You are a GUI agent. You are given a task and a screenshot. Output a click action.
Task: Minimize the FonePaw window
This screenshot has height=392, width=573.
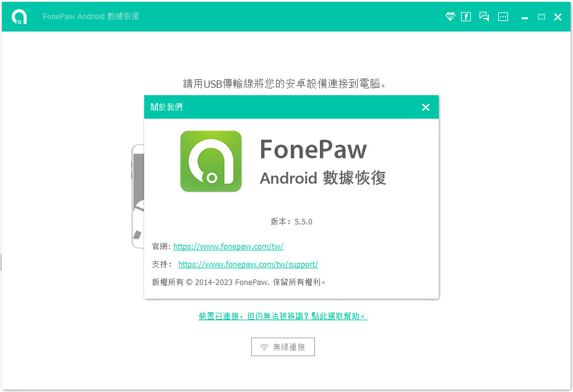(524, 17)
